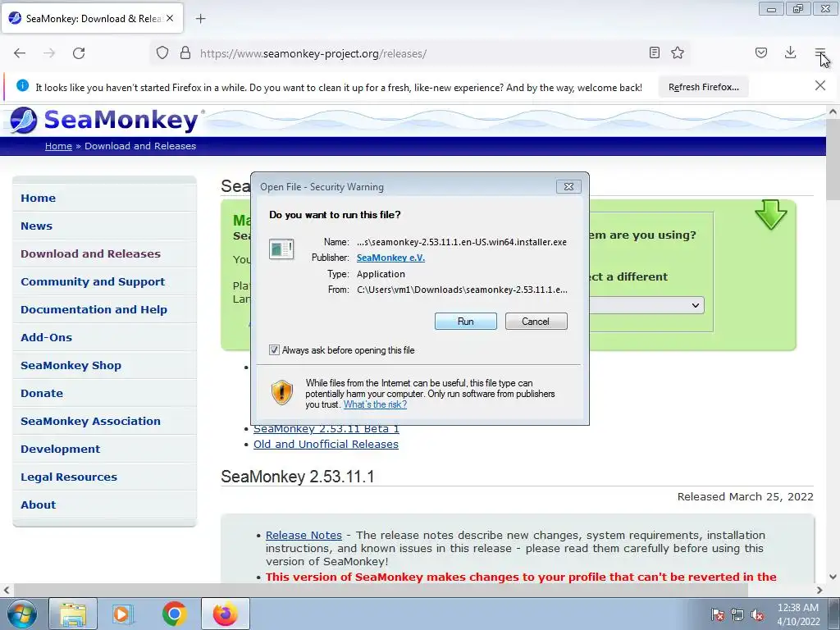Click the vertical page scrollbar
The image size is (840, 630).
(833, 159)
